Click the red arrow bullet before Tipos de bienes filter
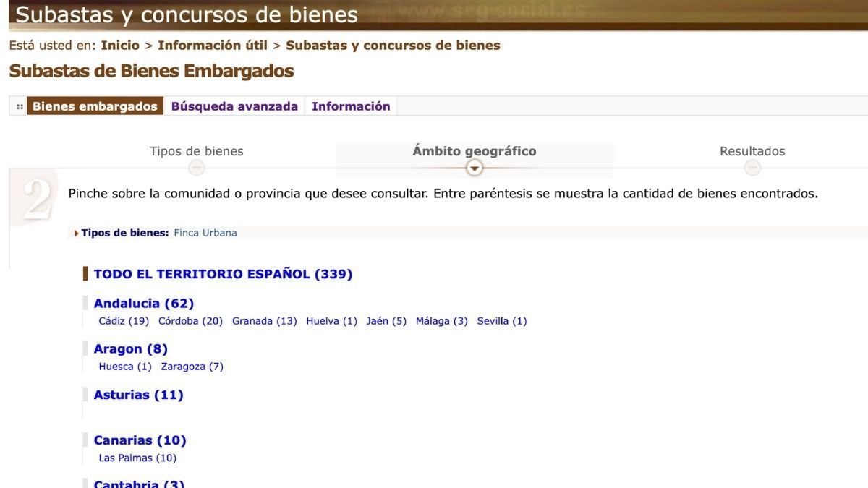Viewport: 868px width, 488px height. pos(77,233)
